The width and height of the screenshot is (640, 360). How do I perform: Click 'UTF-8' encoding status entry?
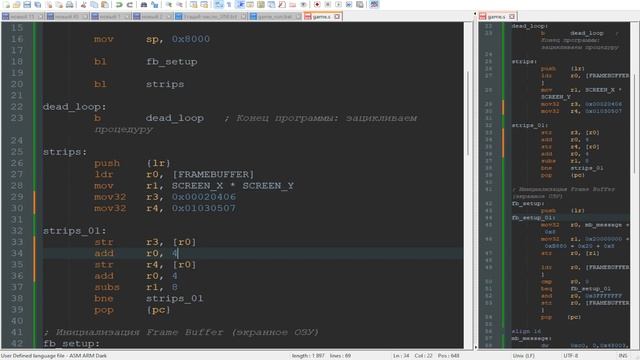[x=571, y=356]
